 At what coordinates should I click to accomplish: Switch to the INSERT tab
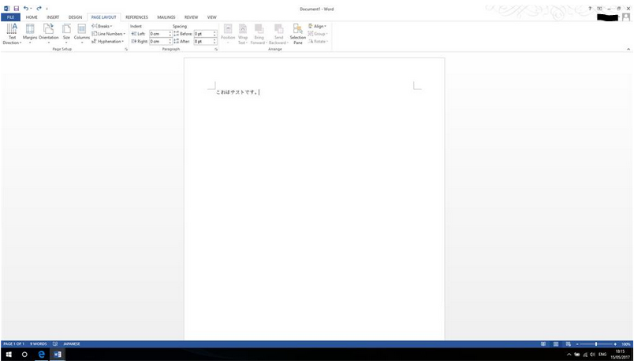point(53,17)
